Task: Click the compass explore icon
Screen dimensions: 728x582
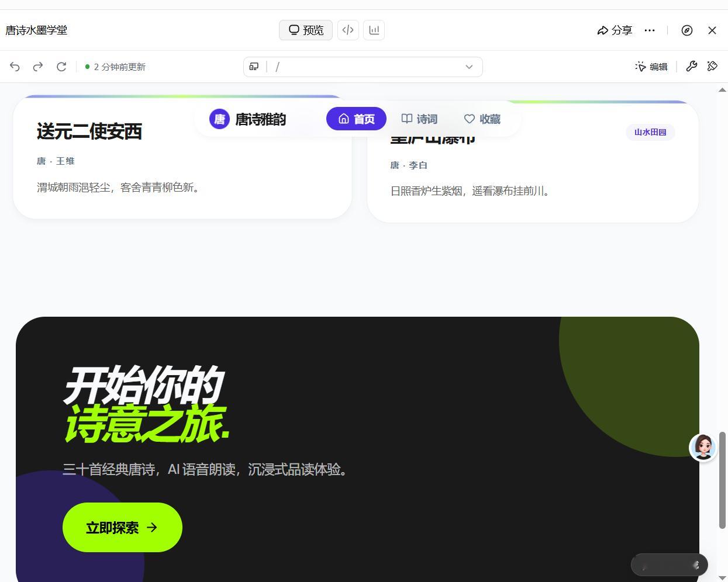Action: [x=687, y=30]
